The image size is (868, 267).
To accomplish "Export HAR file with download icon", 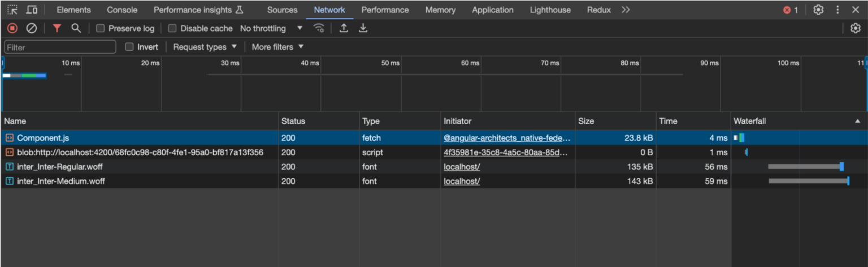I will [363, 28].
